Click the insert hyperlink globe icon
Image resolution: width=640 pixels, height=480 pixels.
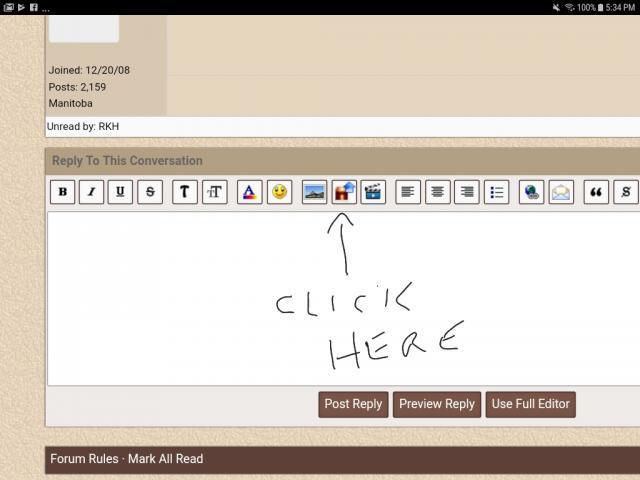pyautogui.click(x=532, y=192)
